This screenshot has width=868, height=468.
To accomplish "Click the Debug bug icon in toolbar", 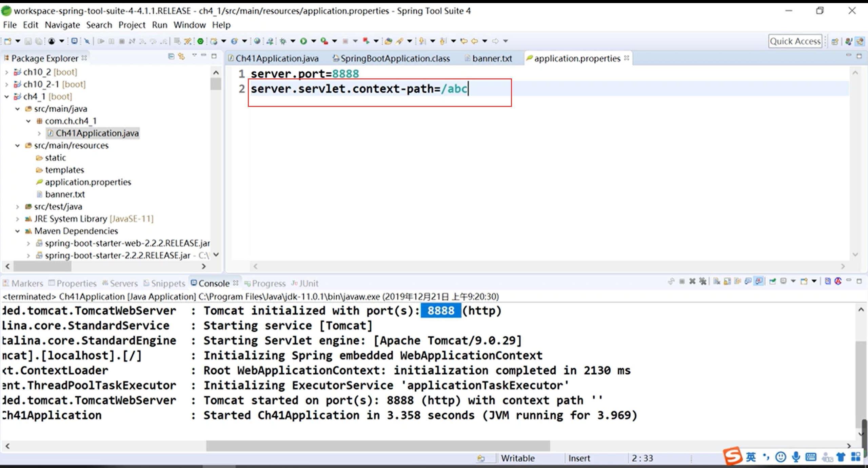I will point(283,41).
